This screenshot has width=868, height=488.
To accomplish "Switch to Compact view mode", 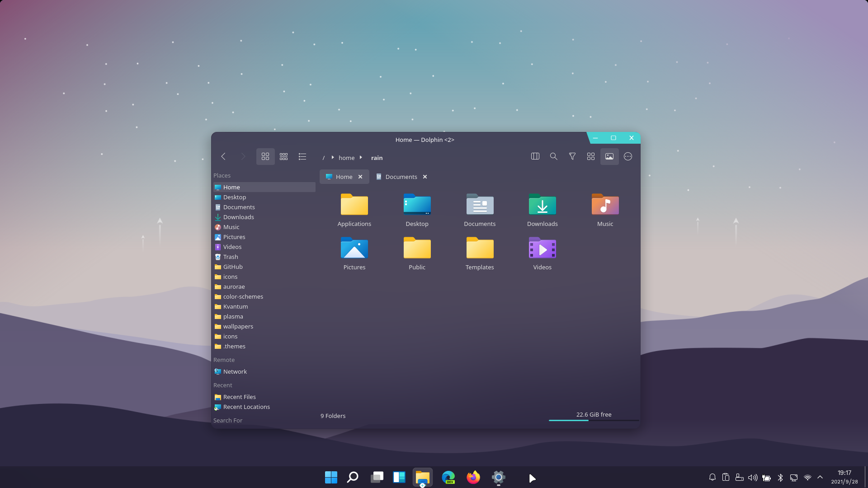I will point(284,156).
